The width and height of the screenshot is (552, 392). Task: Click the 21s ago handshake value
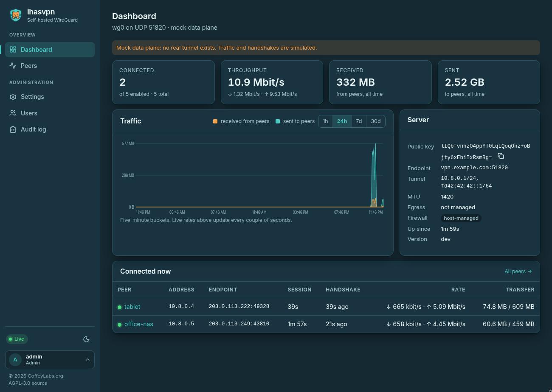[336, 324]
